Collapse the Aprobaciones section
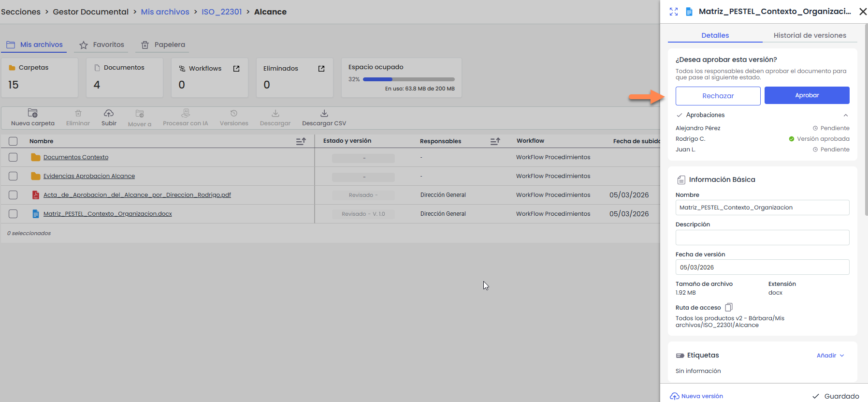Viewport: 868px width, 402px height. point(845,115)
